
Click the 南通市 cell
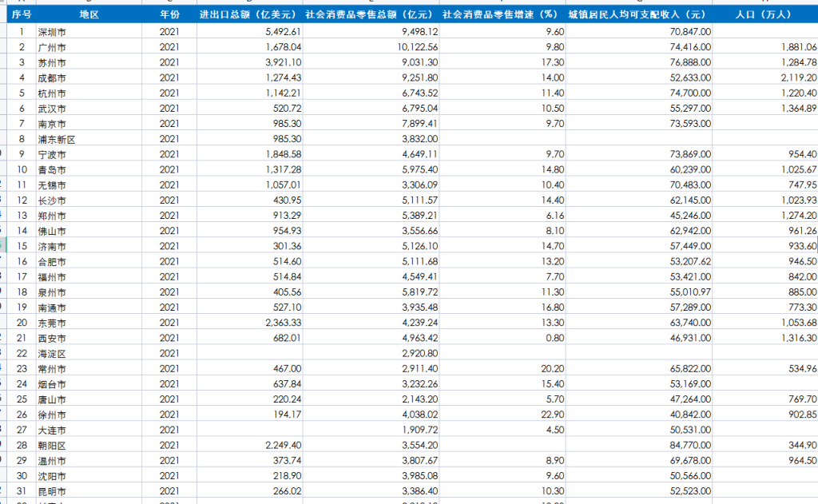(89, 308)
